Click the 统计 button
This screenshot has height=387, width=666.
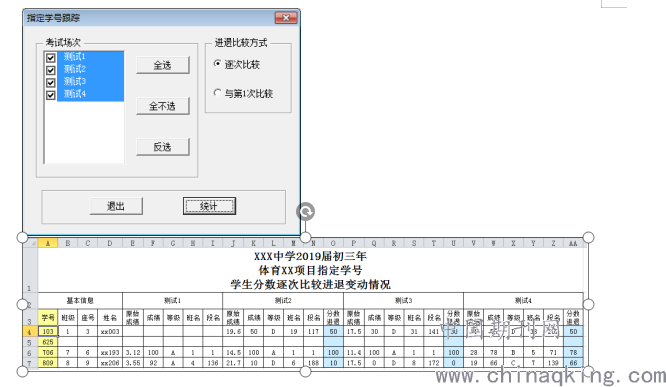click(209, 206)
